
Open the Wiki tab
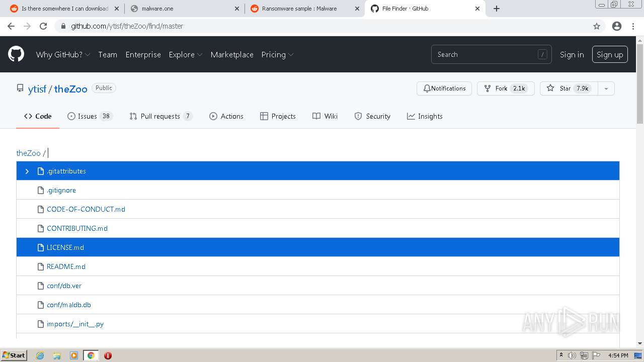pyautogui.click(x=325, y=116)
